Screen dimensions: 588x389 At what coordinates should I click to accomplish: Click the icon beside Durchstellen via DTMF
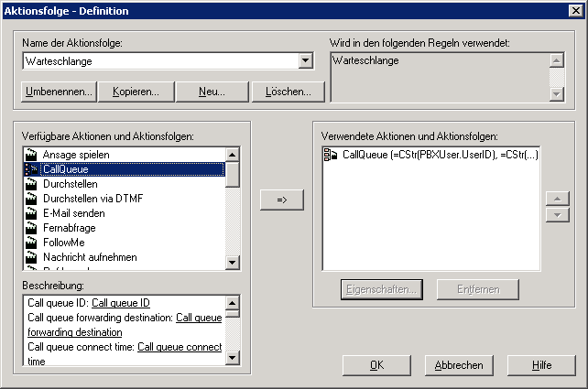click(x=31, y=199)
